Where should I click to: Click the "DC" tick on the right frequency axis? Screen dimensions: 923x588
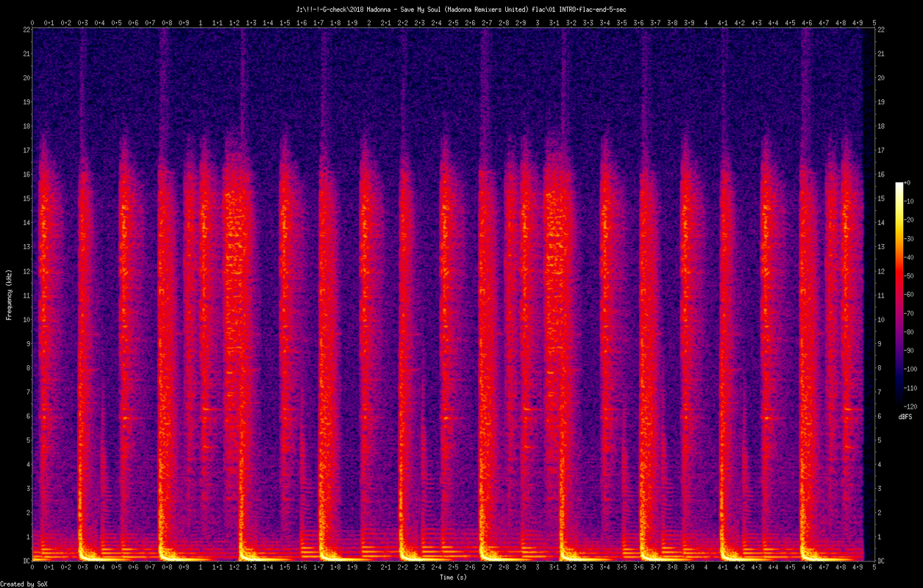pyautogui.click(x=881, y=561)
